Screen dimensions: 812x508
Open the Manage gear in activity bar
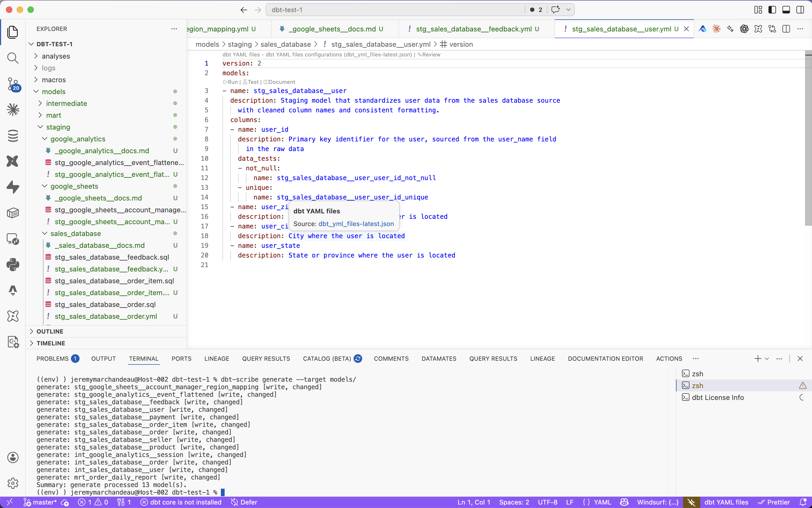[13, 483]
